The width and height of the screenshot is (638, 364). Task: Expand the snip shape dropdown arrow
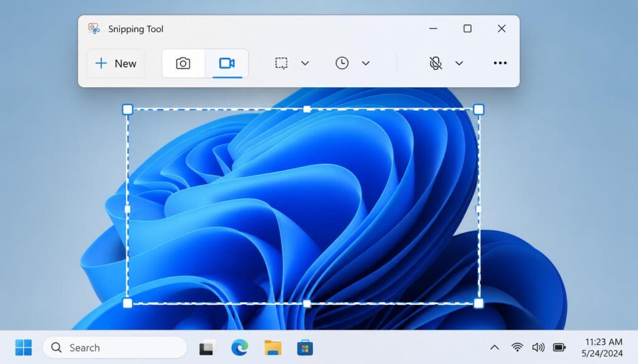pos(305,63)
